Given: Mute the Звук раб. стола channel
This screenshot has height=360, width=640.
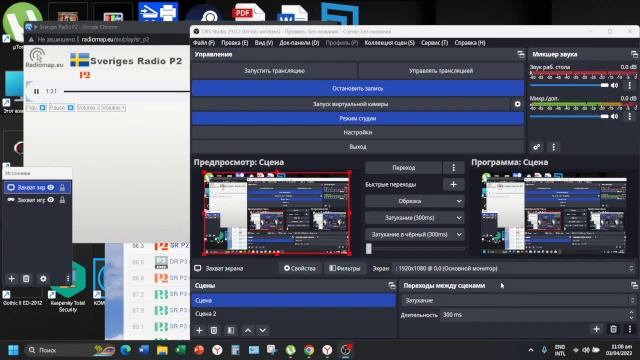Looking at the screenshot, I should click(x=614, y=85).
